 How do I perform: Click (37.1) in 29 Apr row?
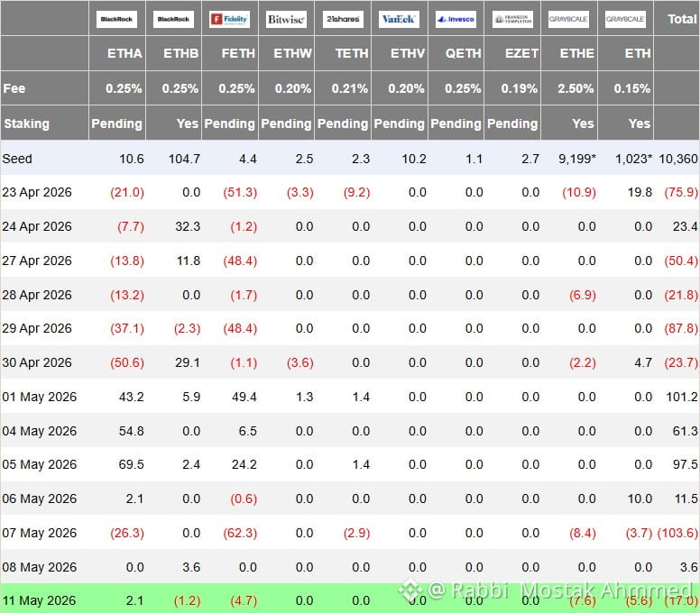point(127,328)
